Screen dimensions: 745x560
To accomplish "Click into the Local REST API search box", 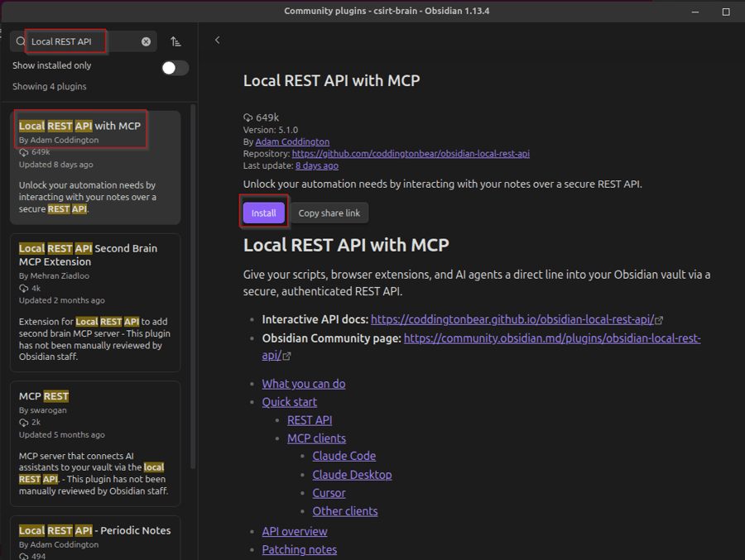I will click(83, 42).
